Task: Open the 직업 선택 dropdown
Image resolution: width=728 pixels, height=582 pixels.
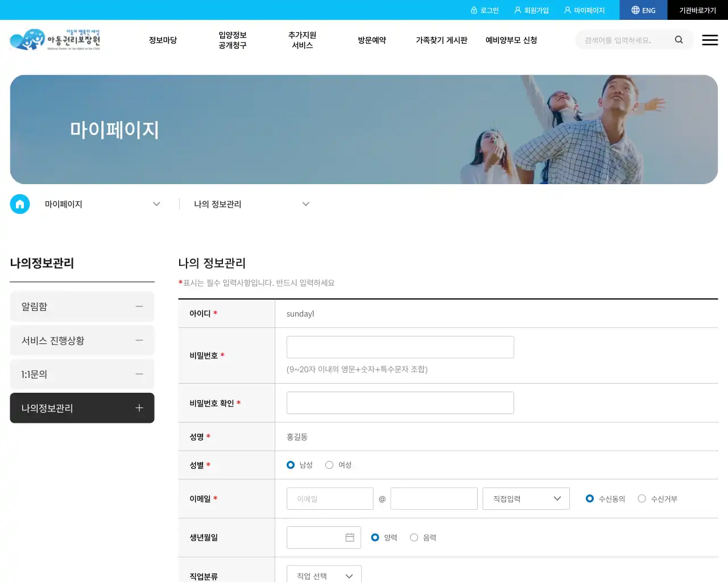Action: point(323,575)
